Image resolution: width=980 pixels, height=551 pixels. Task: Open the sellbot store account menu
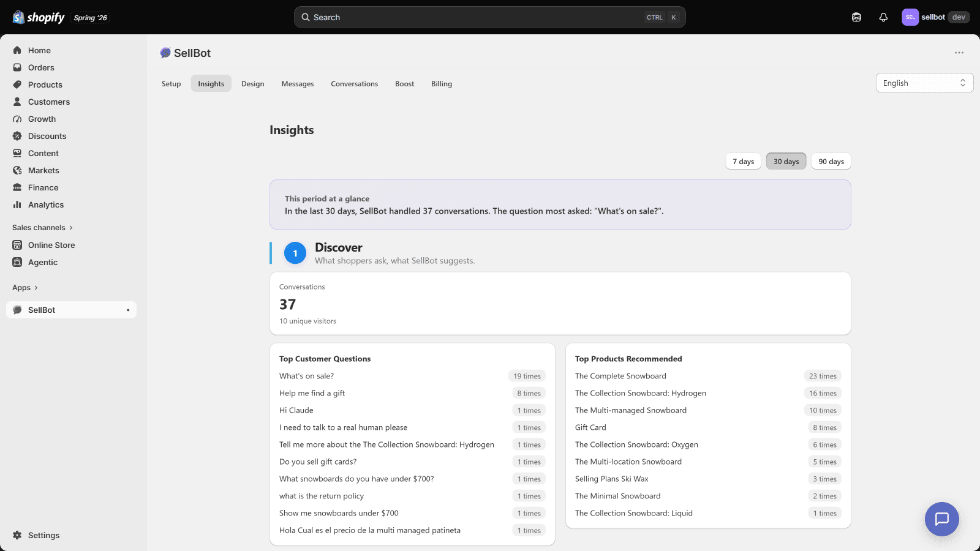(x=935, y=17)
